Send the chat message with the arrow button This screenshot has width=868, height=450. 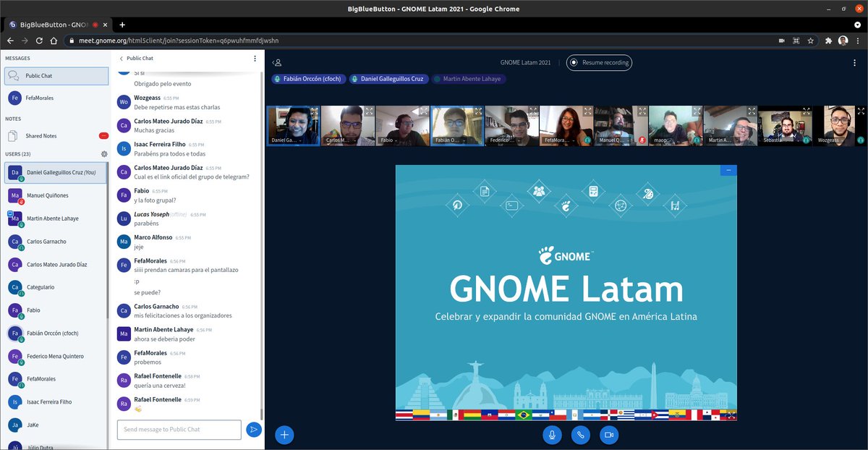point(253,430)
